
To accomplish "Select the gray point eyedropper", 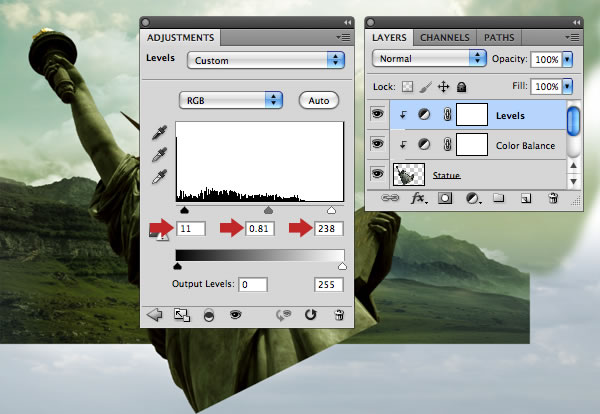I will click(160, 155).
